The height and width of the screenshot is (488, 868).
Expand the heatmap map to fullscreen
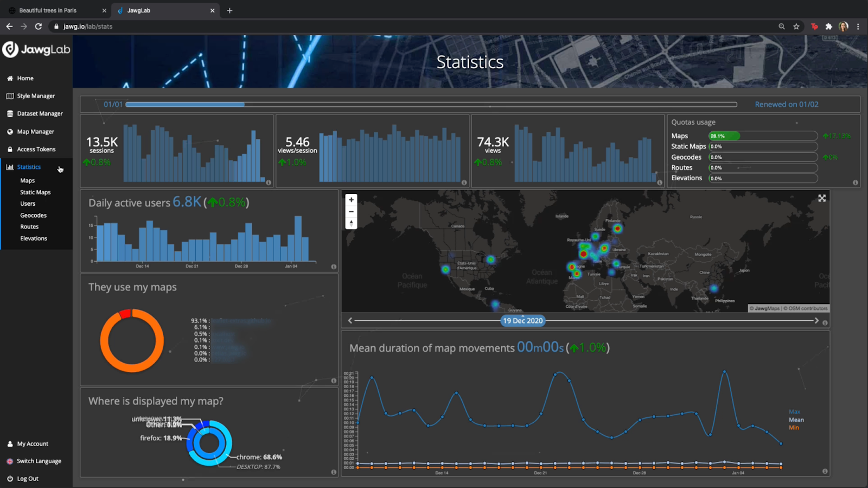click(822, 198)
